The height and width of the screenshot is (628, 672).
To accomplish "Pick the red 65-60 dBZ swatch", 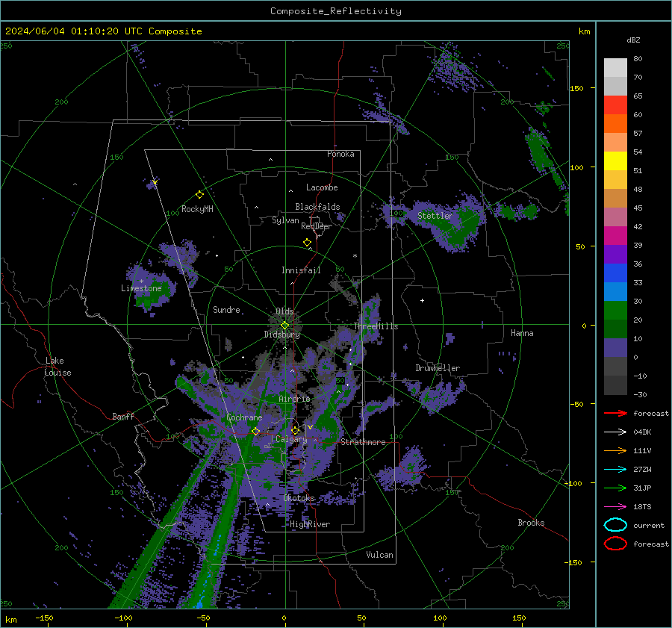I will point(615,105).
